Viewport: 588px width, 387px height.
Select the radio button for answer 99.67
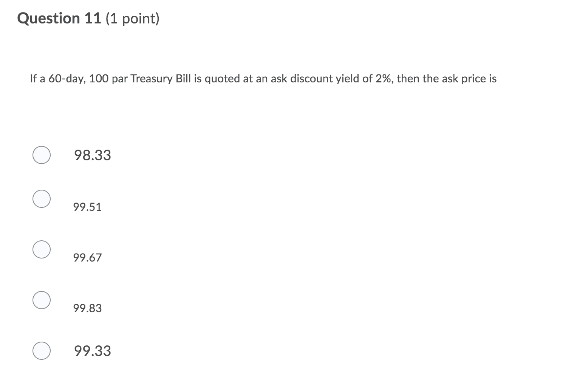pyautogui.click(x=41, y=249)
